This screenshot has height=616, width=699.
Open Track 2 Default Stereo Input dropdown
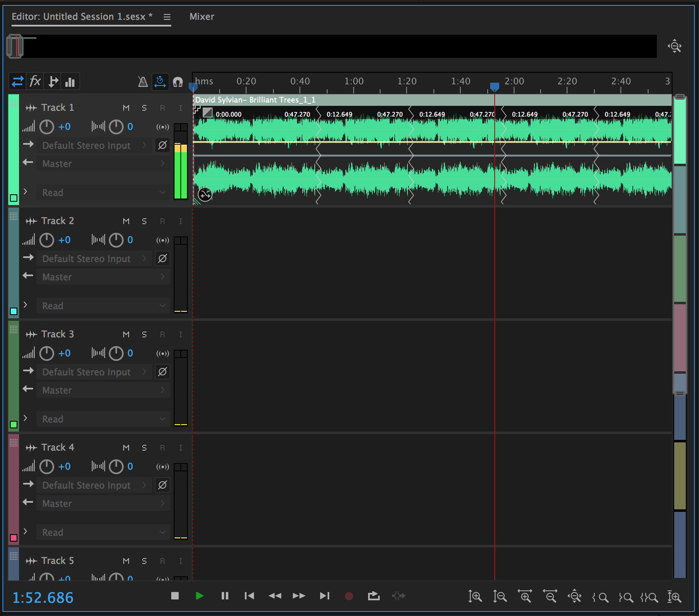tap(94, 259)
